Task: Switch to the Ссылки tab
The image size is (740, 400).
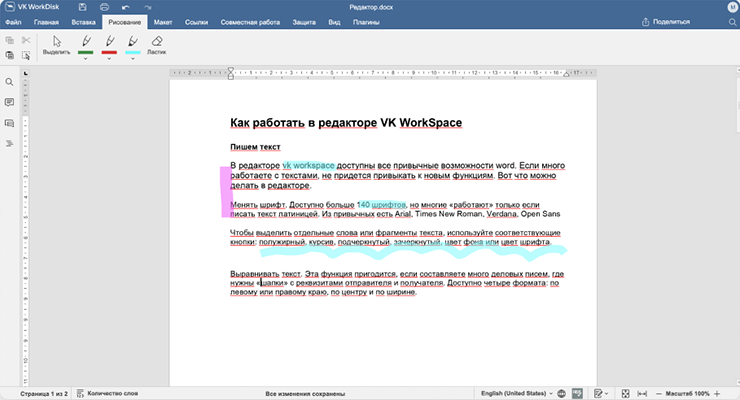Action: coord(196,22)
